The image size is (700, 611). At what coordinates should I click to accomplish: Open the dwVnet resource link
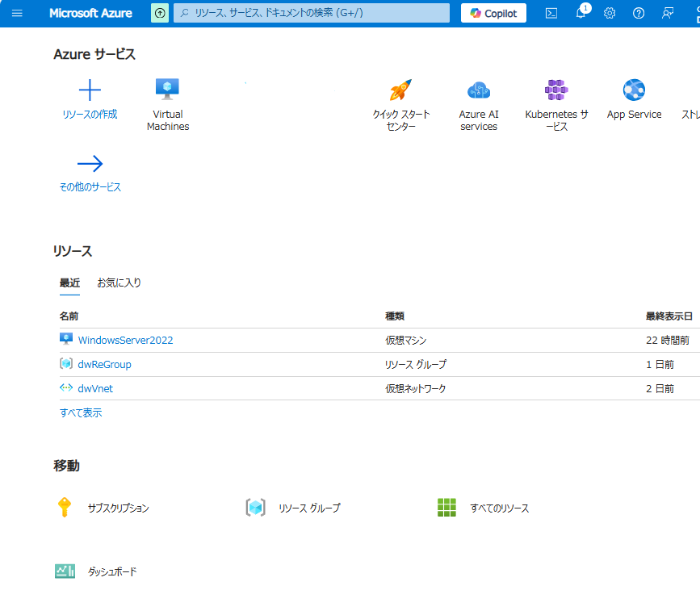(95, 388)
